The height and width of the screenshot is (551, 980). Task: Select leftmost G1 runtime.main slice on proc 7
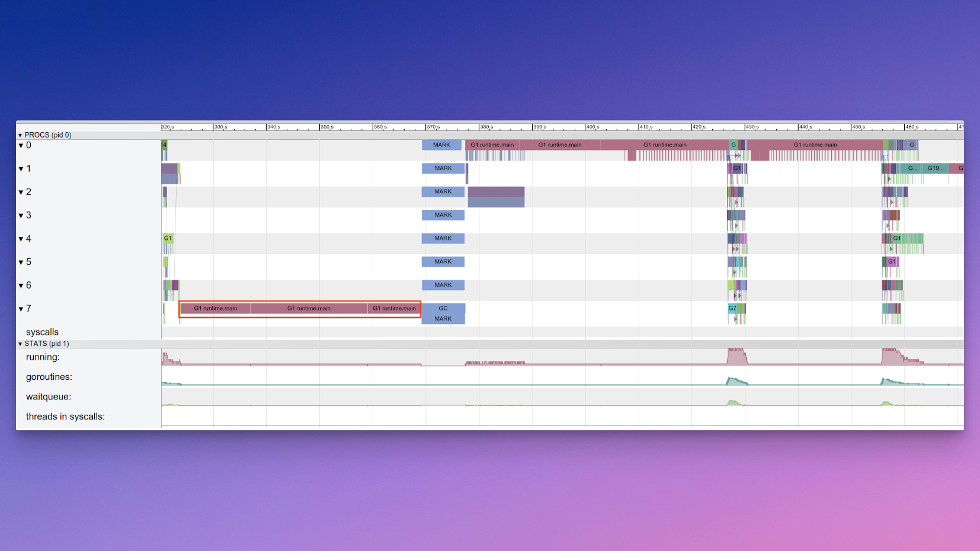tap(216, 308)
